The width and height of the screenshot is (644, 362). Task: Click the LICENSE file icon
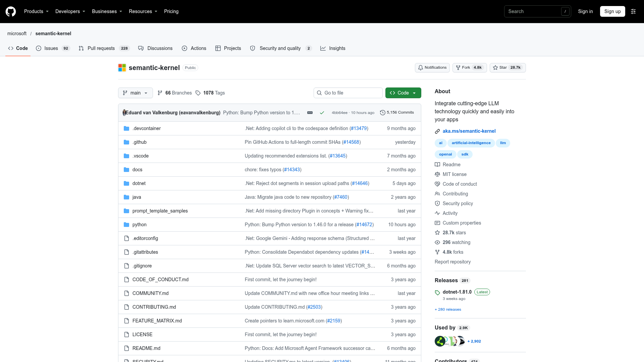[126, 335]
